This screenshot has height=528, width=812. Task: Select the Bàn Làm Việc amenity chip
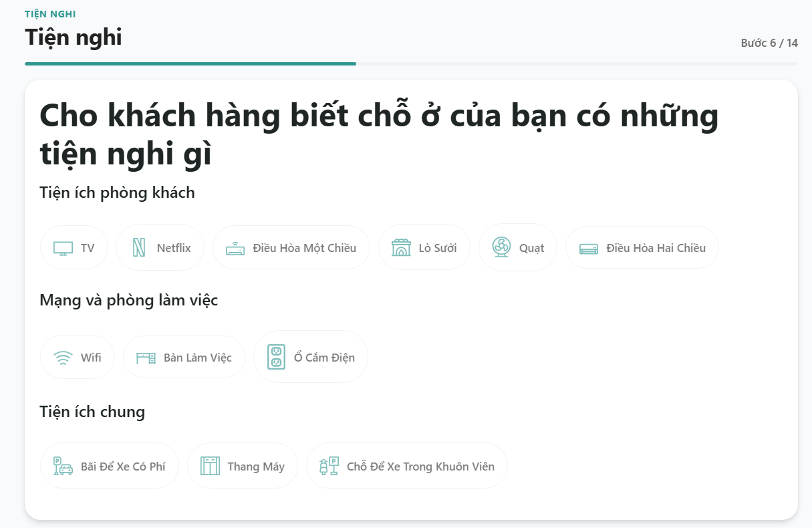[184, 358]
